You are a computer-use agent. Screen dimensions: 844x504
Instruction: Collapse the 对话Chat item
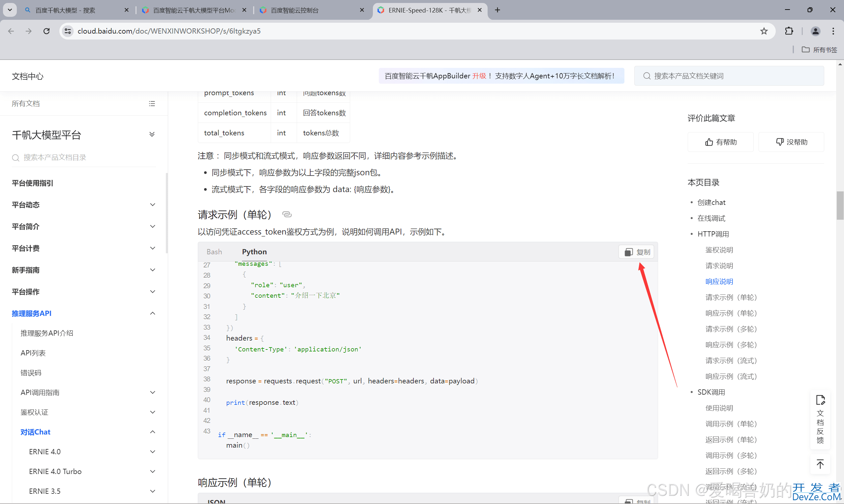click(x=153, y=432)
